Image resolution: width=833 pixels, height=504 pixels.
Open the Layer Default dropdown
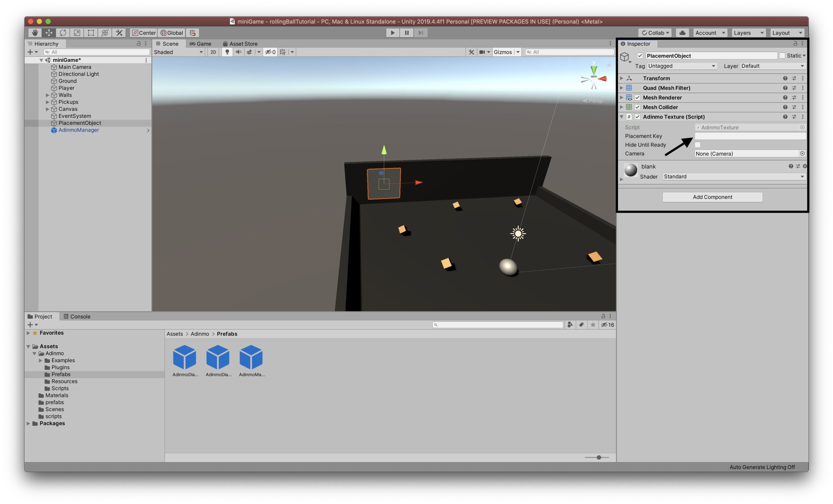coord(773,66)
